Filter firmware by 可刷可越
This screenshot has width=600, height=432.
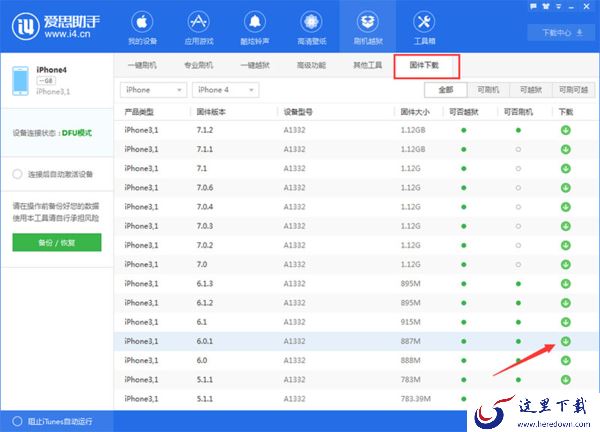coord(573,90)
